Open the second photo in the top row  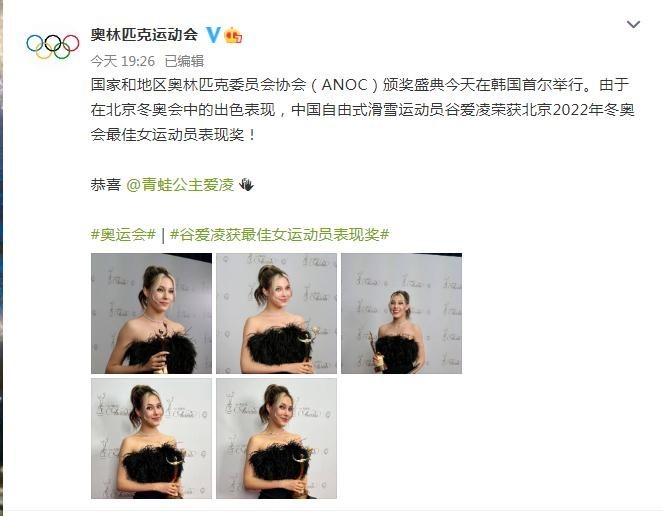point(277,313)
